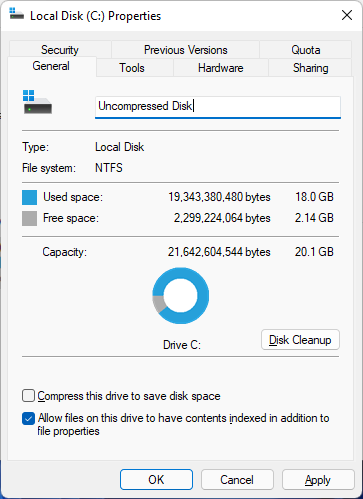Close the Local Disk Properties dialog

point(347,15)
